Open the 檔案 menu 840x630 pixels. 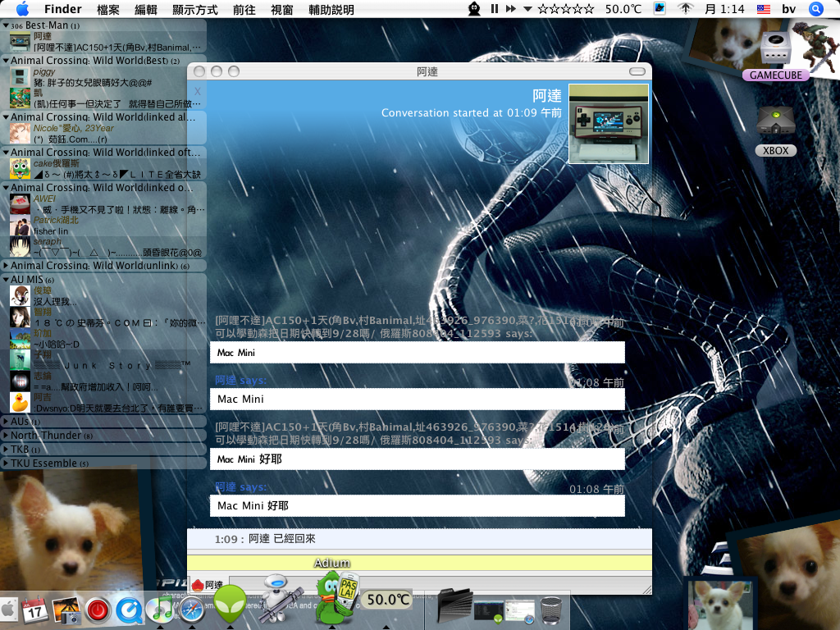pos(108,9)
